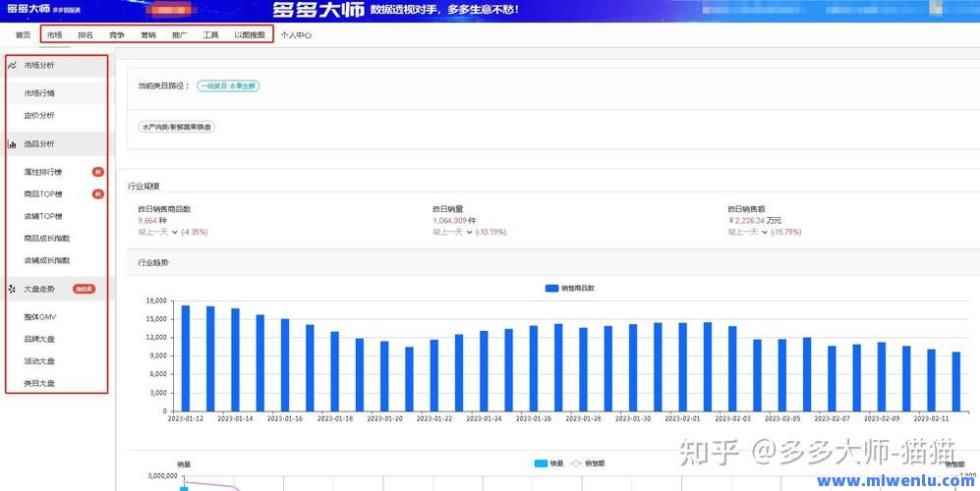The height and width of the screenshot is (491, 980).
Task: Toggle the 销量 legend series
Action: pyautogui.click(x=548, y=464)
